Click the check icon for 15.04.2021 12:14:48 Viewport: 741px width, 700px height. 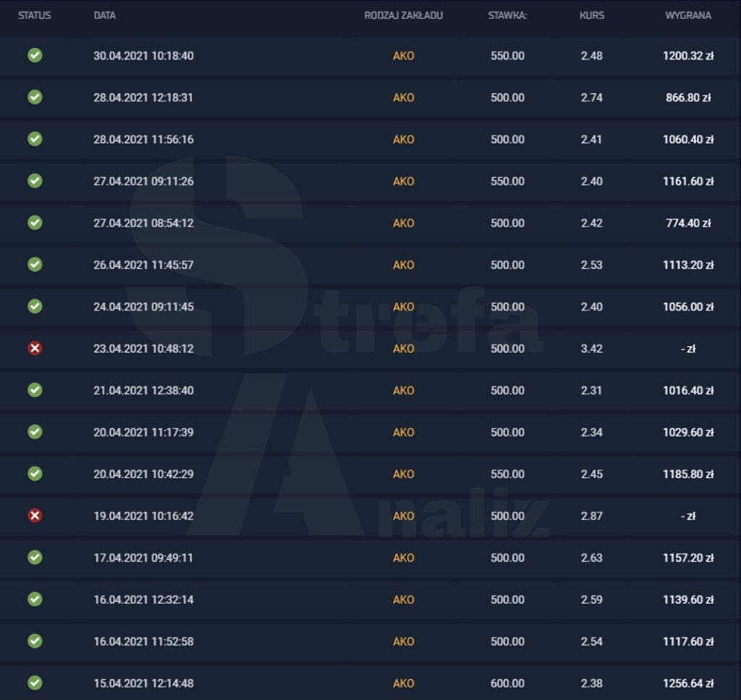tap(35, 683)
